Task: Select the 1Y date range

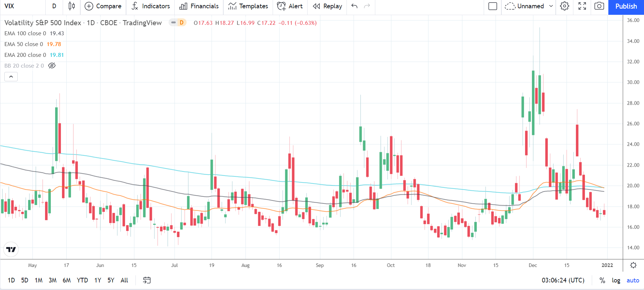Action: pyautogui.click(x=98, y=280)
